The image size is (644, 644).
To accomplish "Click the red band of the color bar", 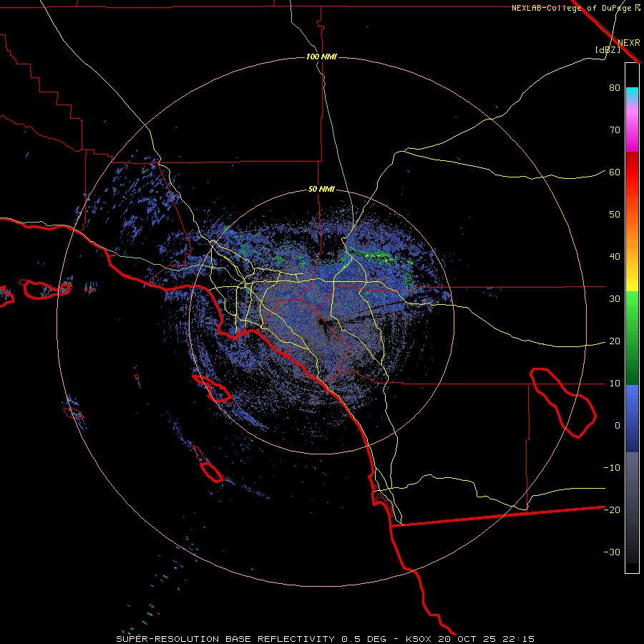I will [x=632, y=172].
